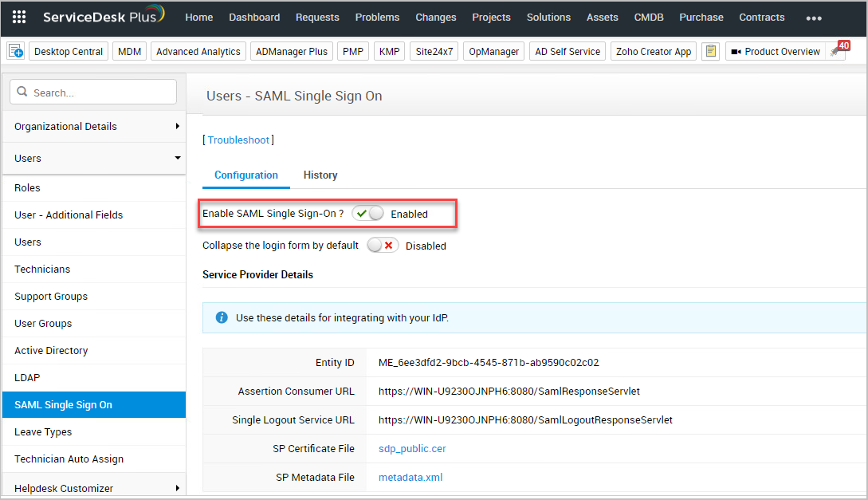Open the notifications icon with badge 40

pyautogui.click(x=838, y=49)
